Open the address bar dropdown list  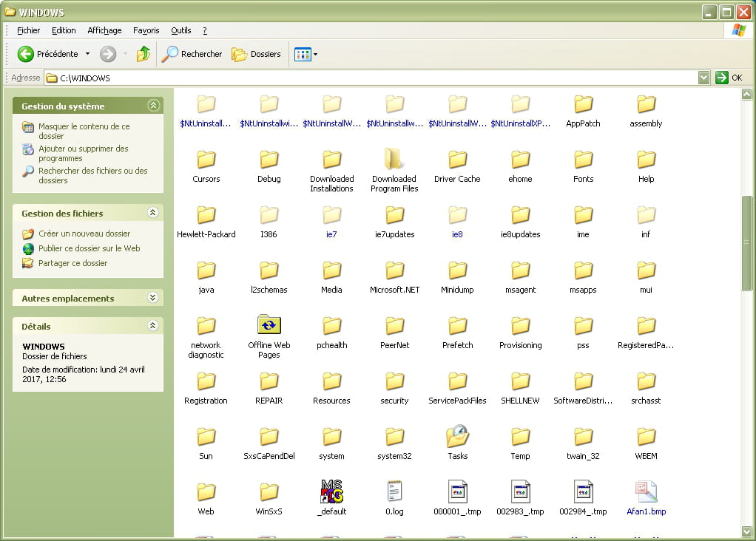tap(703, 78)
